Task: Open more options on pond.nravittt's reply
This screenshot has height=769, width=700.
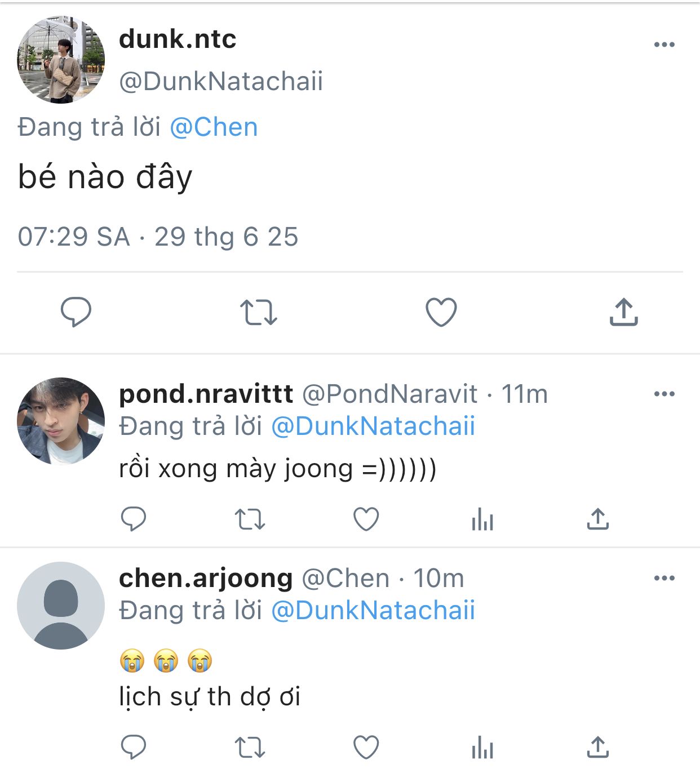Action: coord(664,394)
